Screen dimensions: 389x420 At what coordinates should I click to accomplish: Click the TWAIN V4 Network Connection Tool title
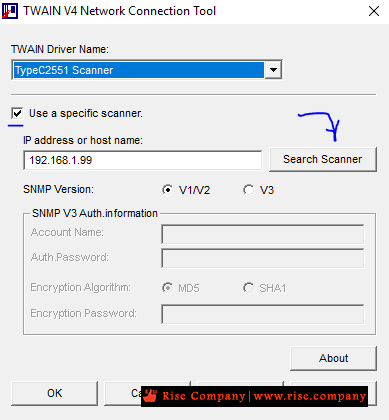tap(120, 11)
